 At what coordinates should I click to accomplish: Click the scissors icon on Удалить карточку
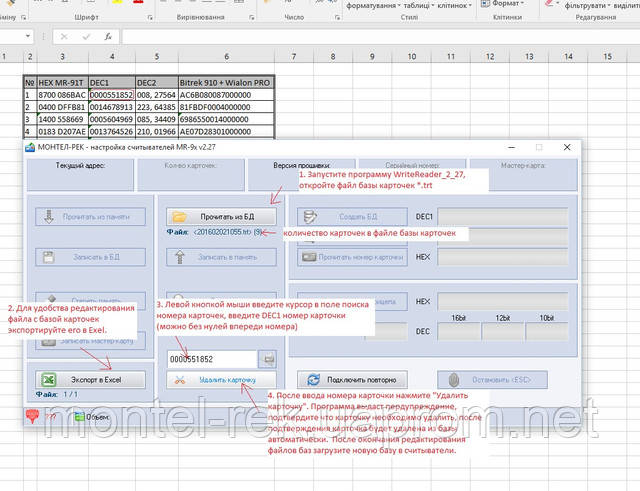click(180, 380)
